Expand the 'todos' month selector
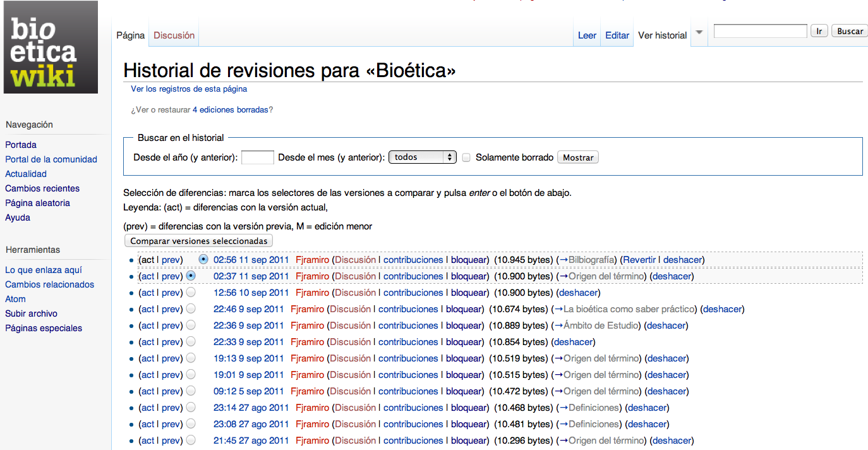This screenshot has height=450, width=868. click(422, 157)
